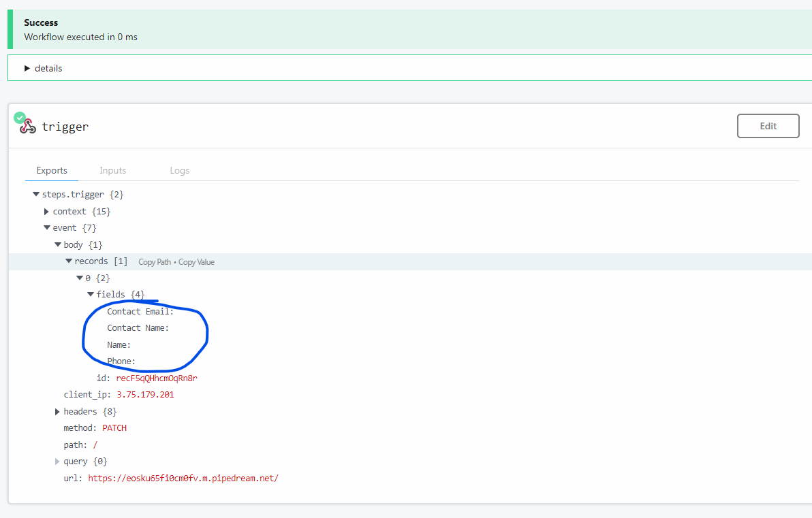Click the Success status heading

tap(41, 22)
